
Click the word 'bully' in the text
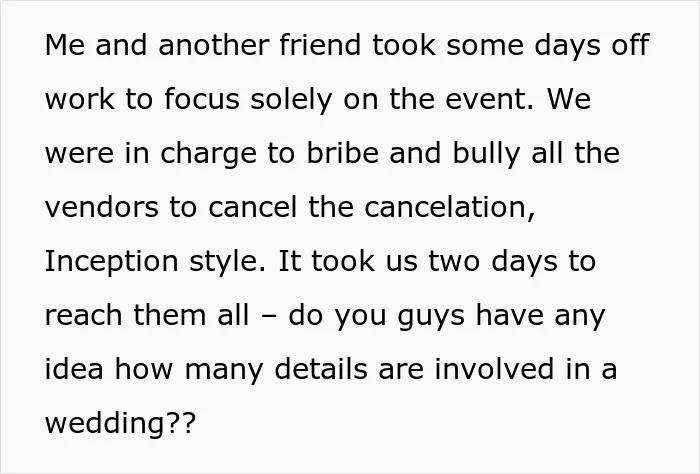(486, 155)
